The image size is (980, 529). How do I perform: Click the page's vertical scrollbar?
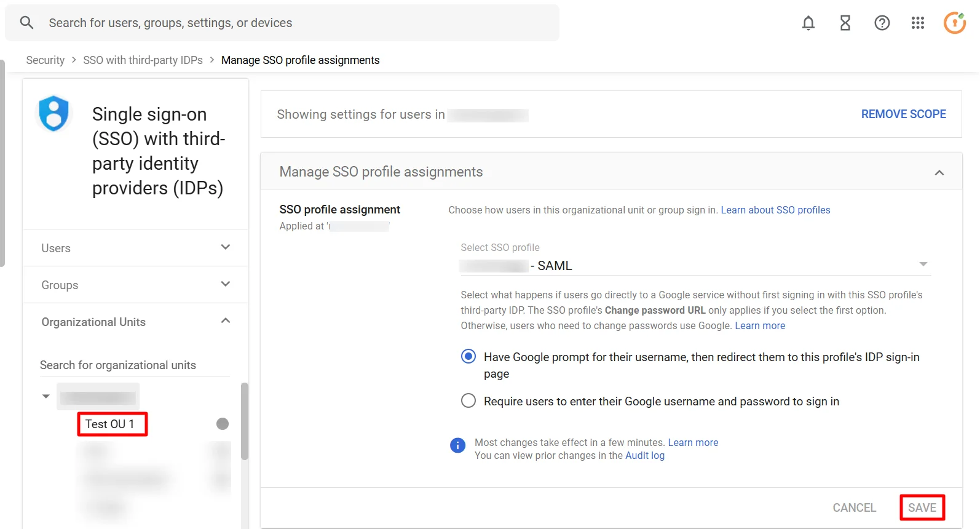[x=2, y=163]
